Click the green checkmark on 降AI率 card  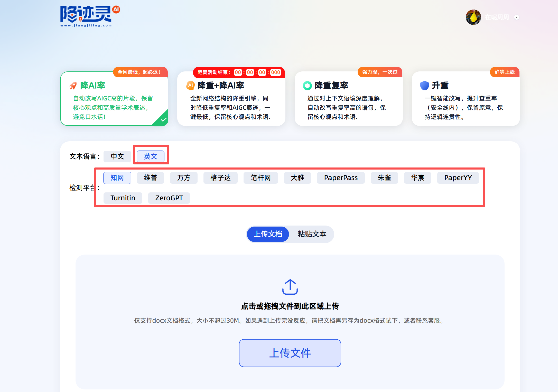(163, 120)
